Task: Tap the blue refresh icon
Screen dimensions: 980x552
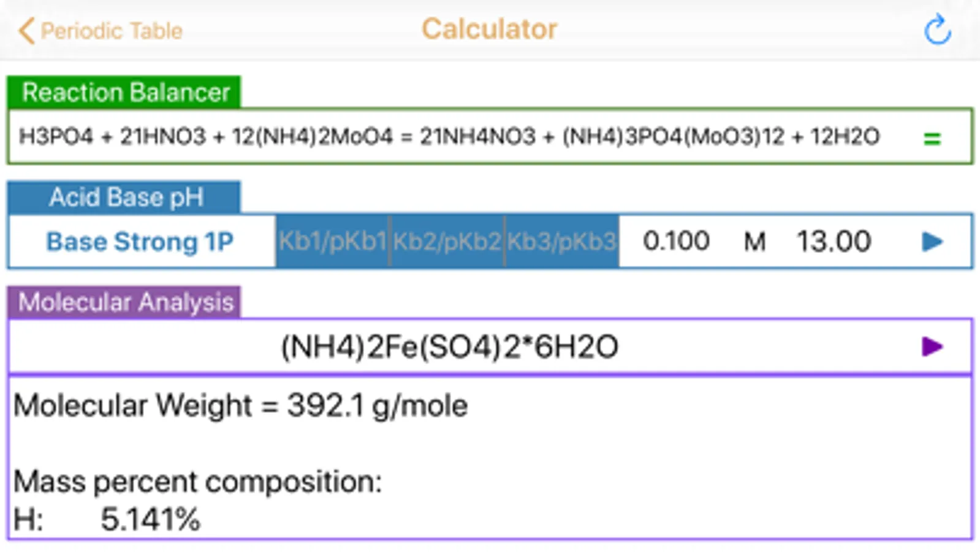Action: click(x=937, y=31)
